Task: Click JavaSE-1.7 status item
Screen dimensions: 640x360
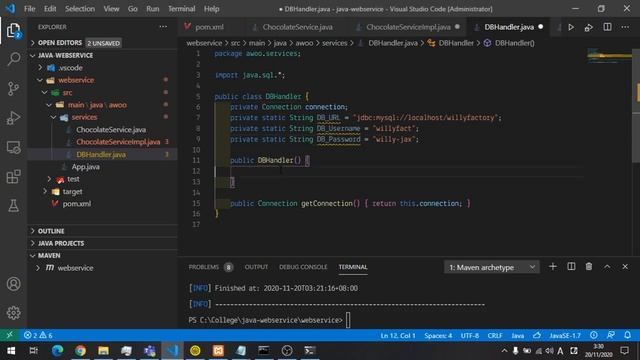Action: click(x=564, y=336)
